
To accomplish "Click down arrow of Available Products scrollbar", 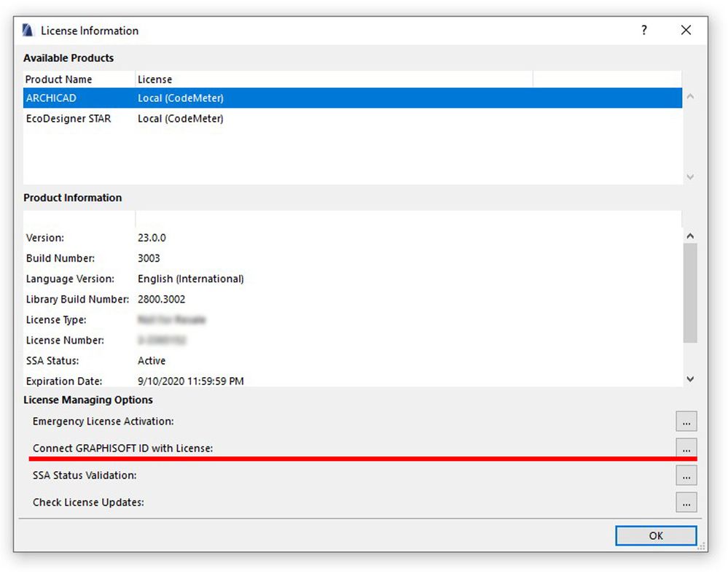I will [690, 177].
